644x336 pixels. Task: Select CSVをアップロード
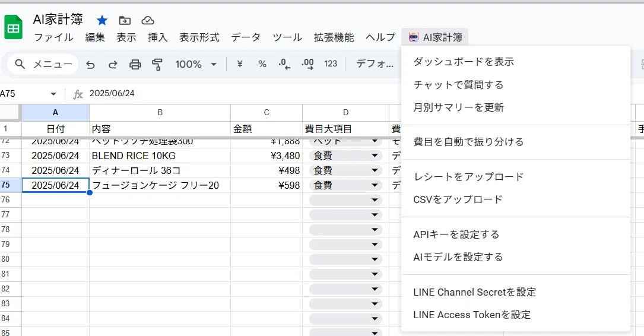click(515, 199)
